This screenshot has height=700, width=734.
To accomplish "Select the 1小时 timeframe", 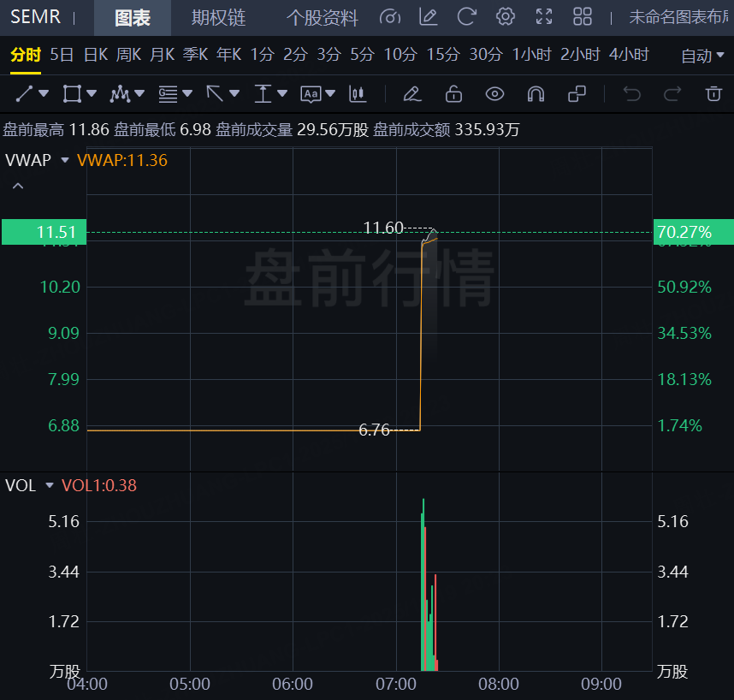I will [532, 55].
